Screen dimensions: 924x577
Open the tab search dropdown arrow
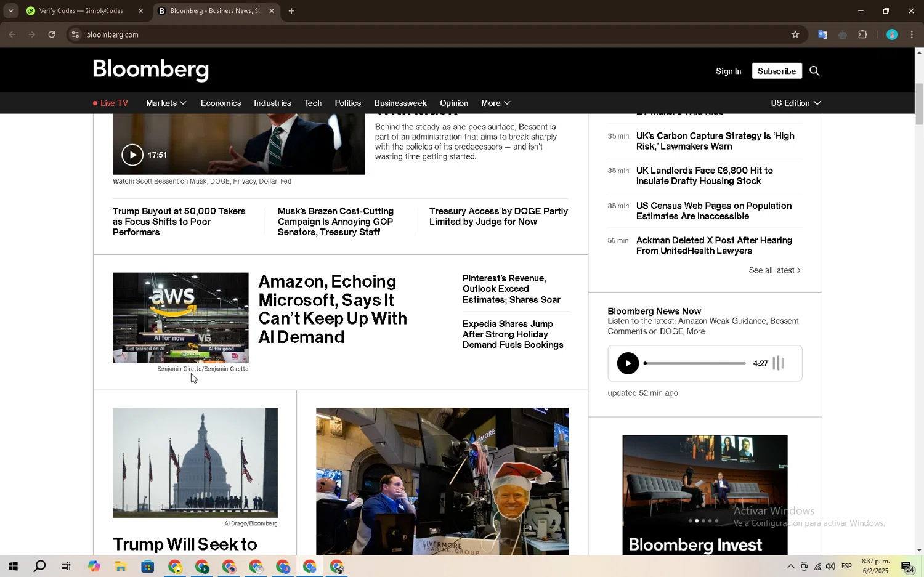pyautogui.click(x=10, y=11)
